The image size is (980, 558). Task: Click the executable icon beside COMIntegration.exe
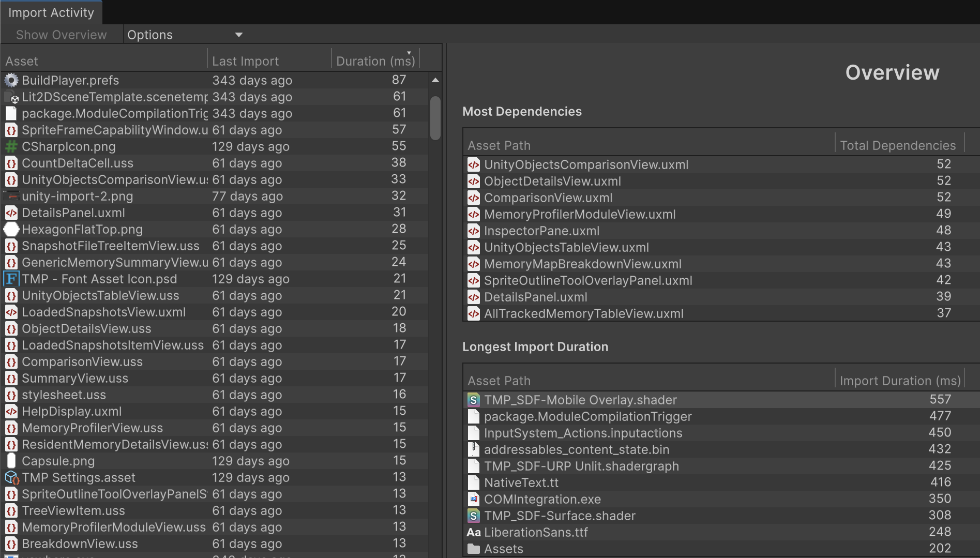click(473, 499)
